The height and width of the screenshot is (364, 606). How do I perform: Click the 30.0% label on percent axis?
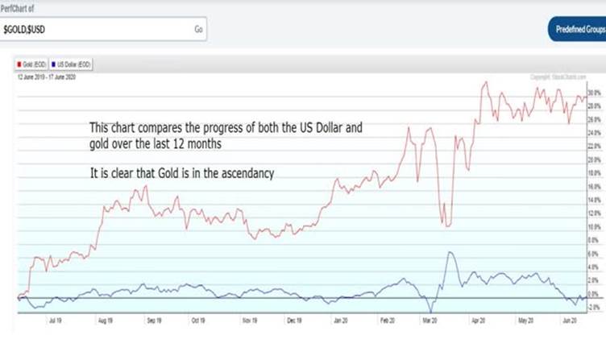click(592, 93)
